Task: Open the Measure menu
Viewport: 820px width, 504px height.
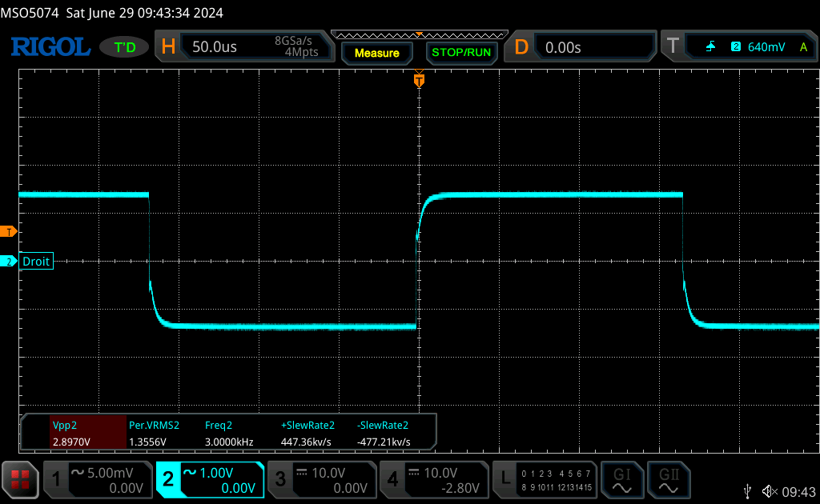Action: pyautogui.click(x=377, y=53)
